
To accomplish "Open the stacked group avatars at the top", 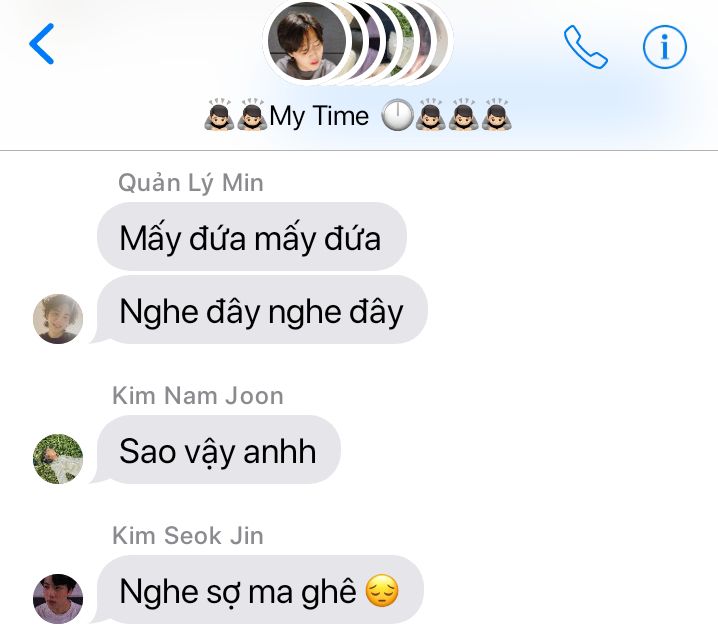I will (x=358, y=42).
